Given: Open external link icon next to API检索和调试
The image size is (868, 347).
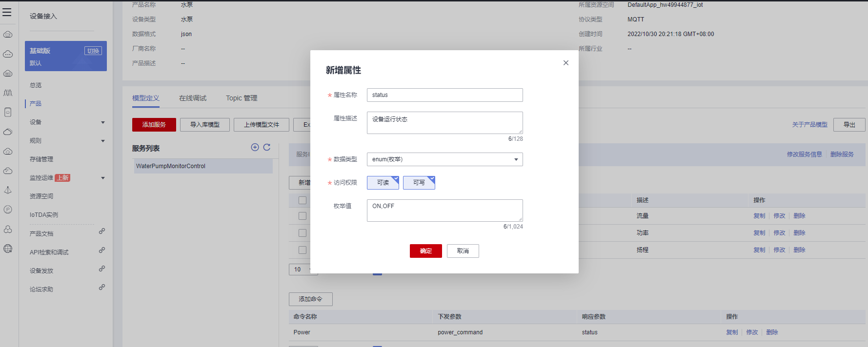Looking at the screenshot, I should tap(102, 250).
